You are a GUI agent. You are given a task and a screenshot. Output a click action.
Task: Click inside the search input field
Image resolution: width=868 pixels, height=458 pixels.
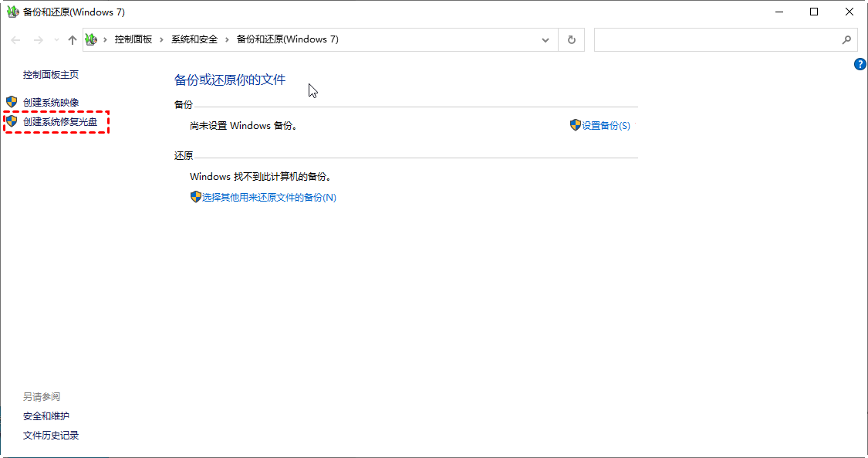pyautogui.click(x=714, y=40)
